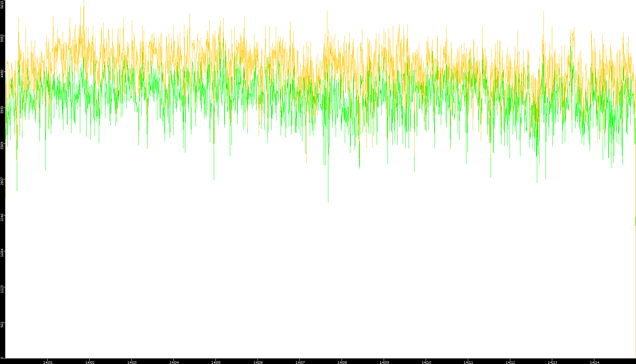
Task: Click the 14:01 time axis label
Action: [x=48, y=362]
